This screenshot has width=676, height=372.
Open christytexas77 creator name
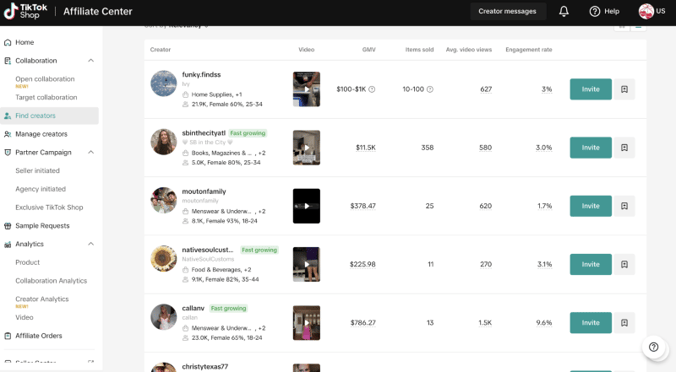pyautogui.click(x=205, y=367)
